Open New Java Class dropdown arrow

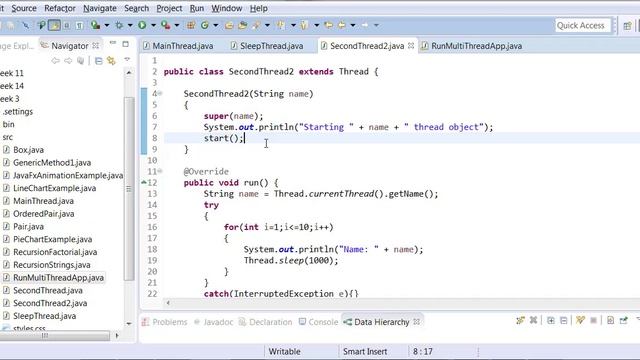216,25
